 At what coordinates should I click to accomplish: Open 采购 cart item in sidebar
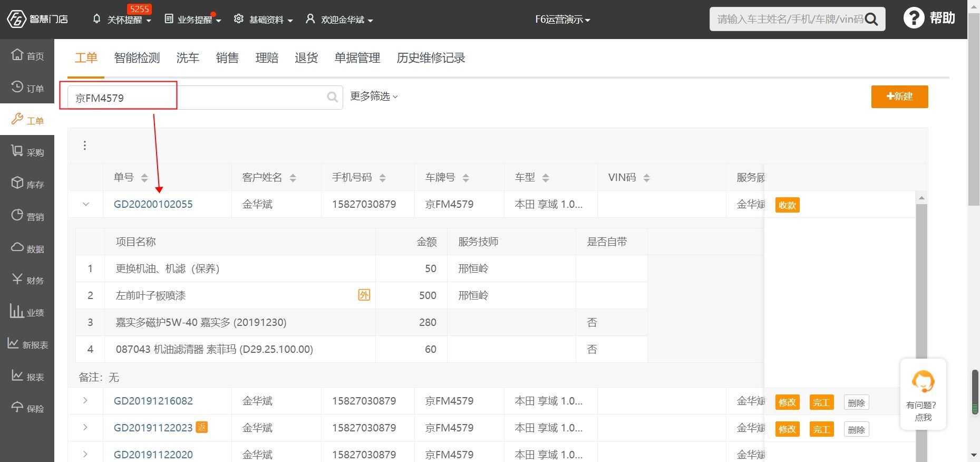27,152
